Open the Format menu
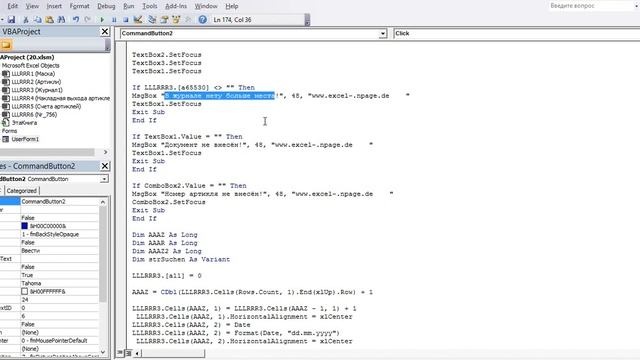Viewport: 640px width, 360px height. [x=79, y=6]
